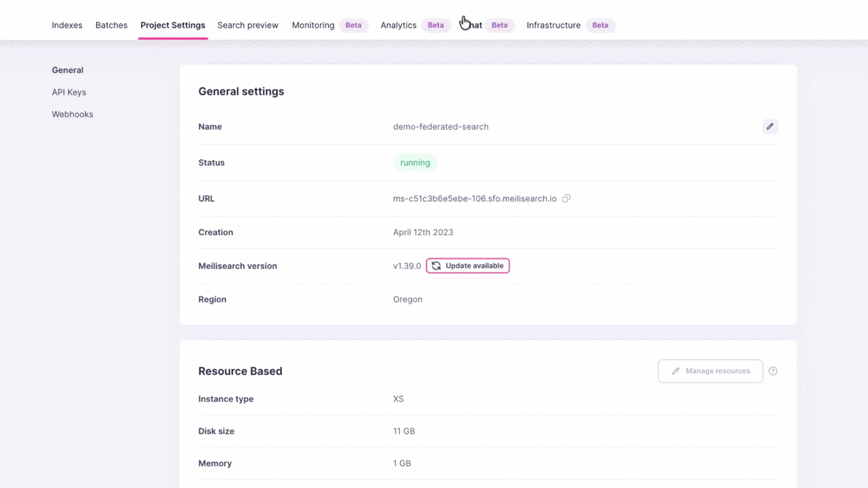This screenshot has width=868, height=488.
Task: Click the Manage resources button
Action: pos(710,371)
